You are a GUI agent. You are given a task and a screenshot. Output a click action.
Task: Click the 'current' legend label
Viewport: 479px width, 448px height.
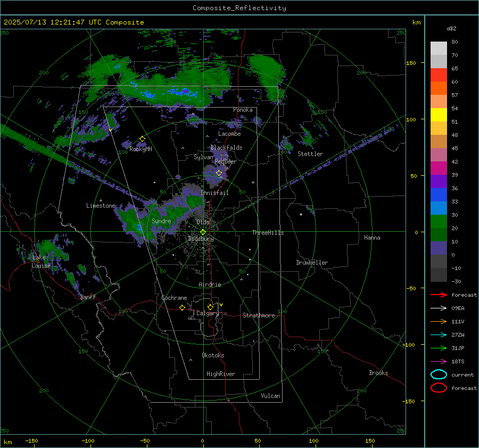[463, 374]
